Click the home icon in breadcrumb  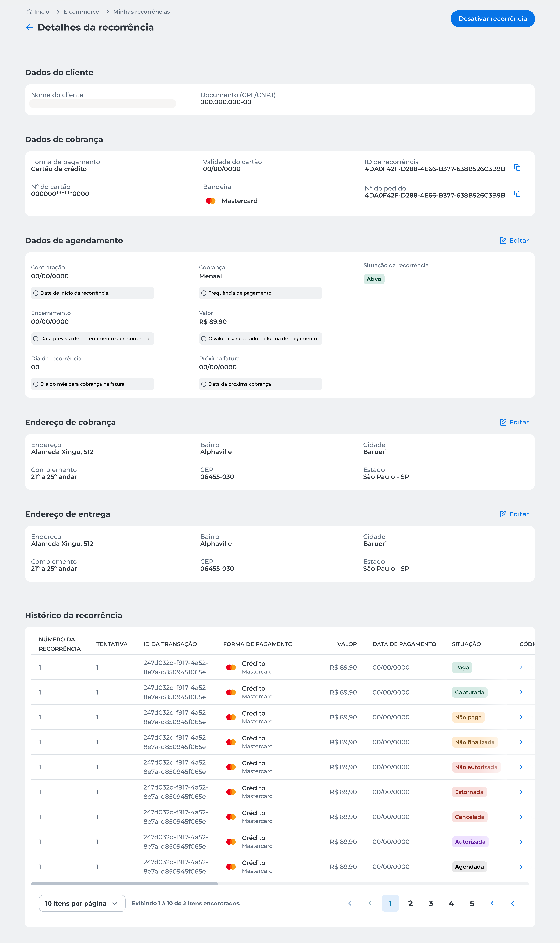29,12
